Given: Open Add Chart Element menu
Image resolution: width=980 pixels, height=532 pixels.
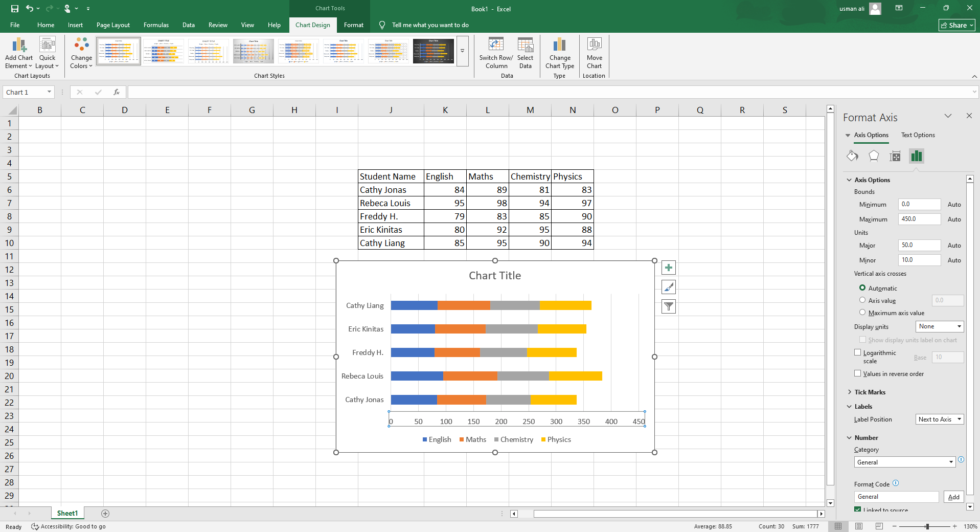Looking at the screenshot, I should (18, 53).
